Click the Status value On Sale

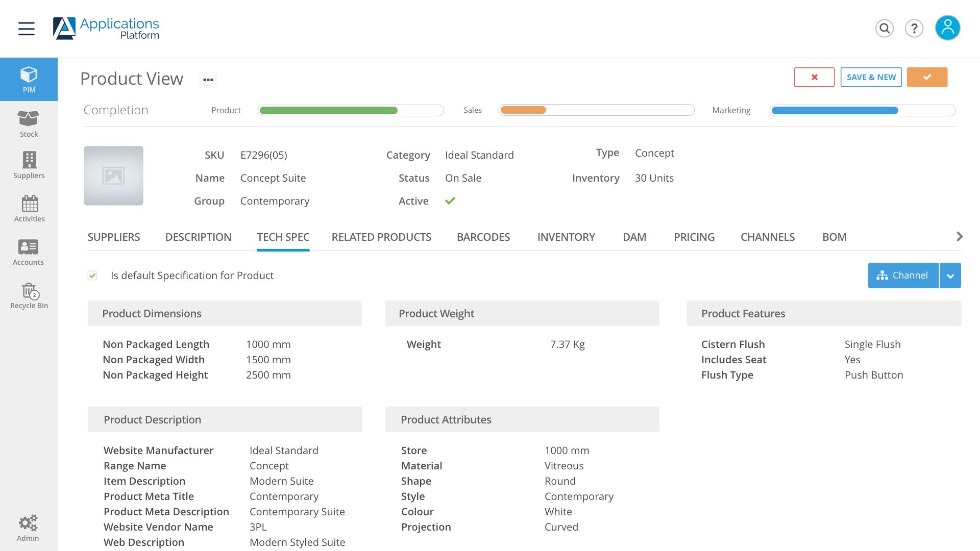pyautogui.click(x=463, y=178)
